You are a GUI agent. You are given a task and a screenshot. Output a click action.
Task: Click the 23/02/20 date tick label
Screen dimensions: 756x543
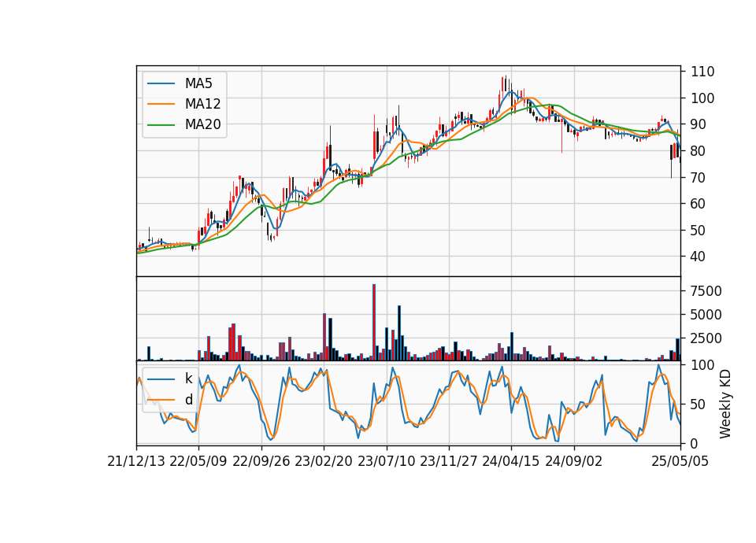point(324,461)
